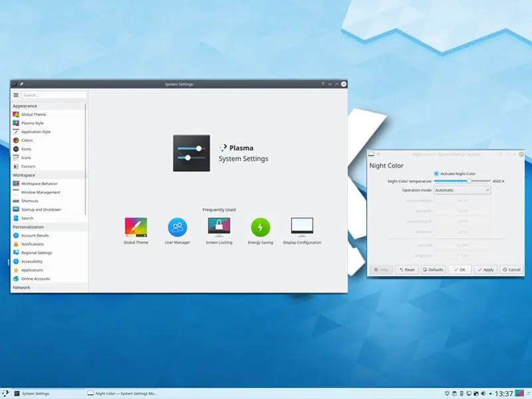Viewport: 532px width, 399px height.
Task: Click the sidebar vertical scrollbar
Action: (86, 160)
